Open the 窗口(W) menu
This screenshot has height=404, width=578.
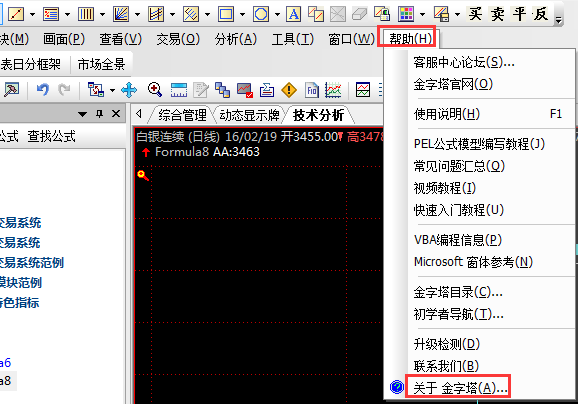(351, 39)
